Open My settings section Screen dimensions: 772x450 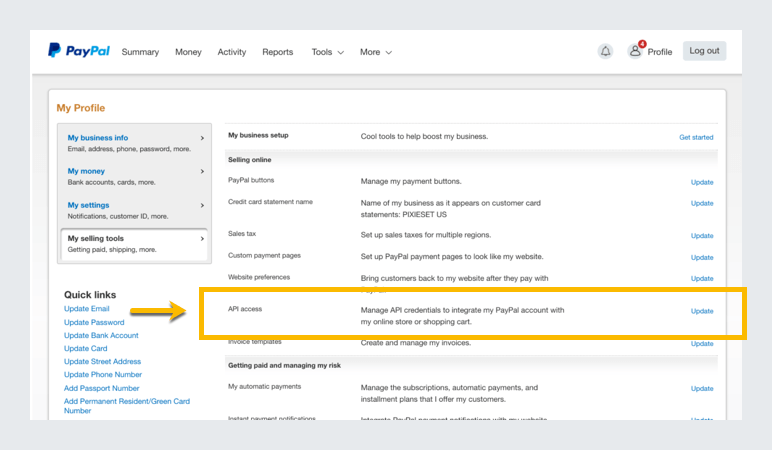pyautogui.click(x=88, y=205)
